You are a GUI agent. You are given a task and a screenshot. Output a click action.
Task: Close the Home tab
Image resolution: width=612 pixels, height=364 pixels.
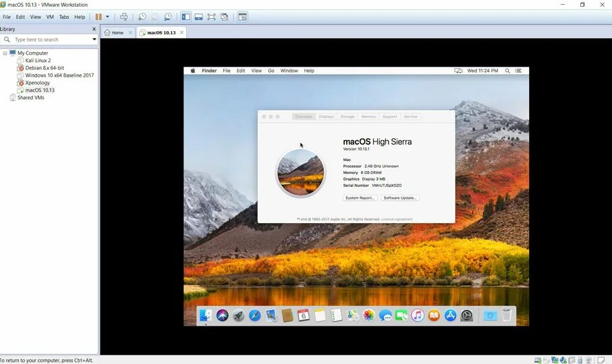click(130, 32)
